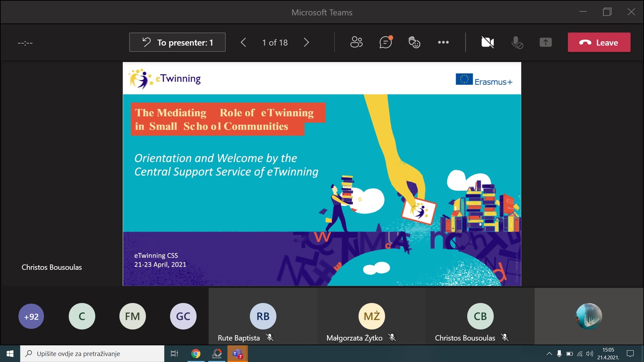Select participant avatar FM

click(x=132, y=316)
